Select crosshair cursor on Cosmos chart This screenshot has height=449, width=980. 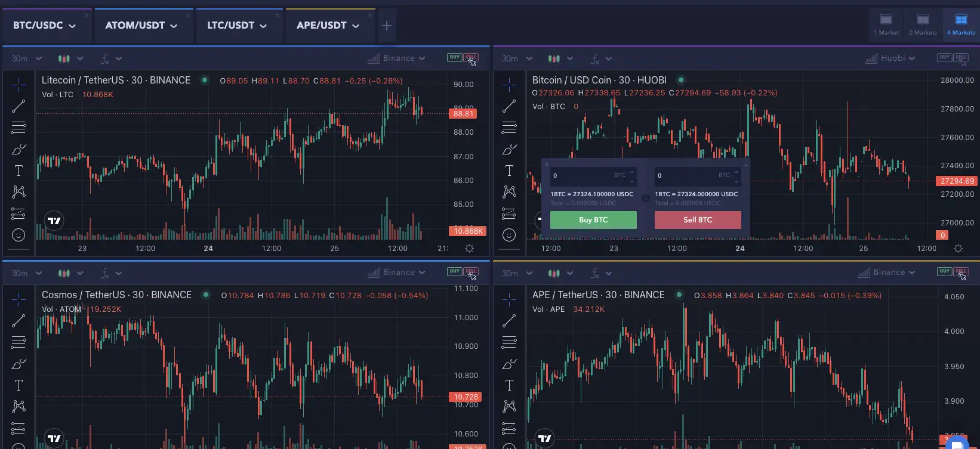[x=19, y=299]
